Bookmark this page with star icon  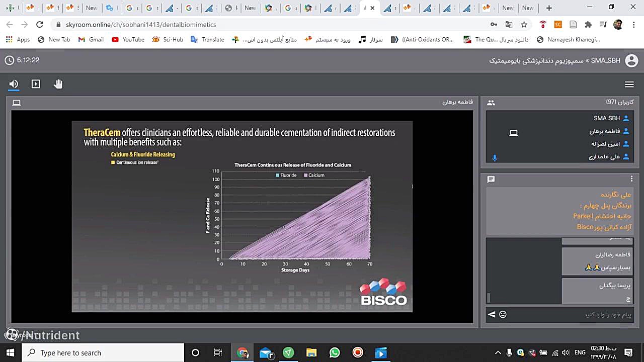524,24
